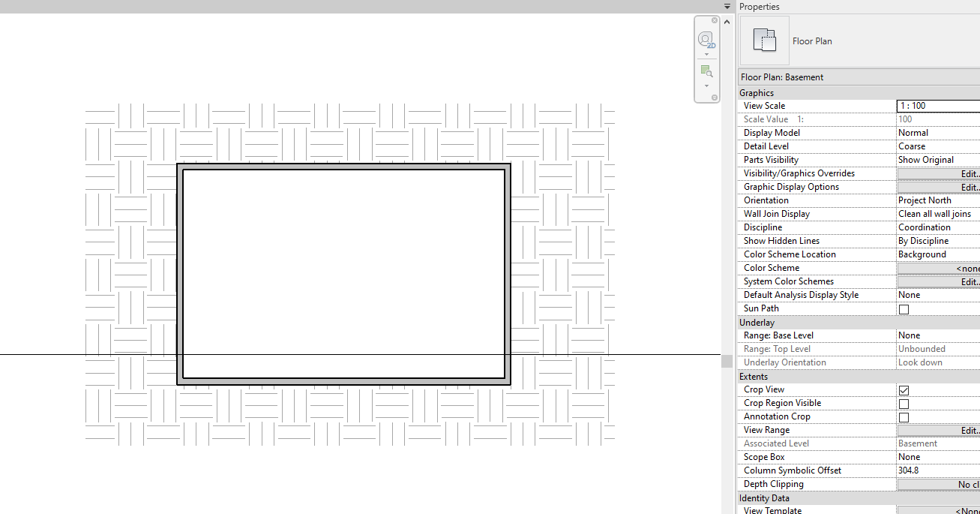Click the Column Symbolic Offset value field

click(x=930, y=470)
